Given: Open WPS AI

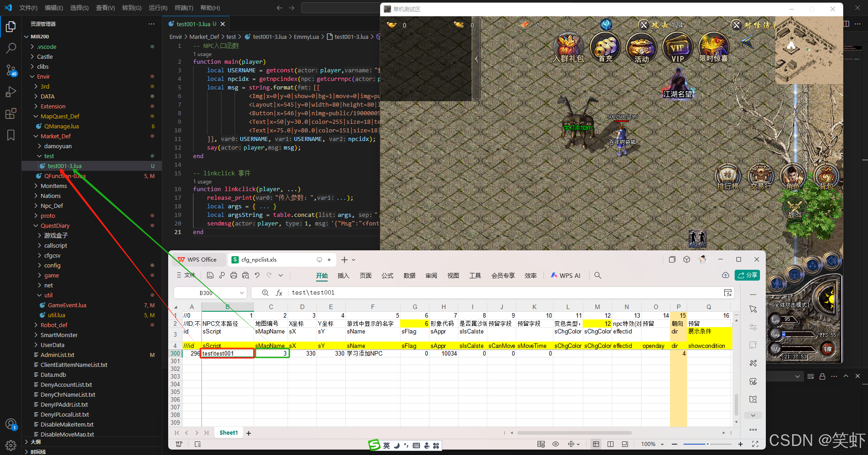Looking at the screenshot, I should pos(566,276).
